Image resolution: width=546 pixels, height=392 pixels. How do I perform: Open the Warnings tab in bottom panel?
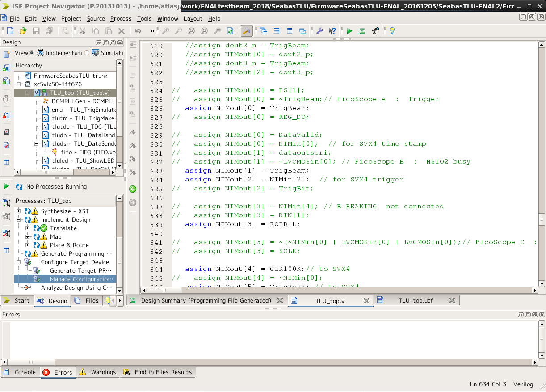98,372
